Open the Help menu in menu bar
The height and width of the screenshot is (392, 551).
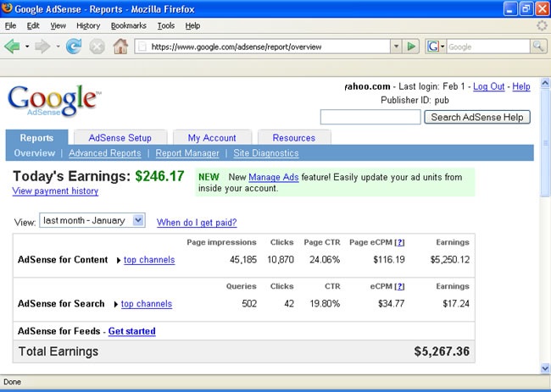pos(192,25)
